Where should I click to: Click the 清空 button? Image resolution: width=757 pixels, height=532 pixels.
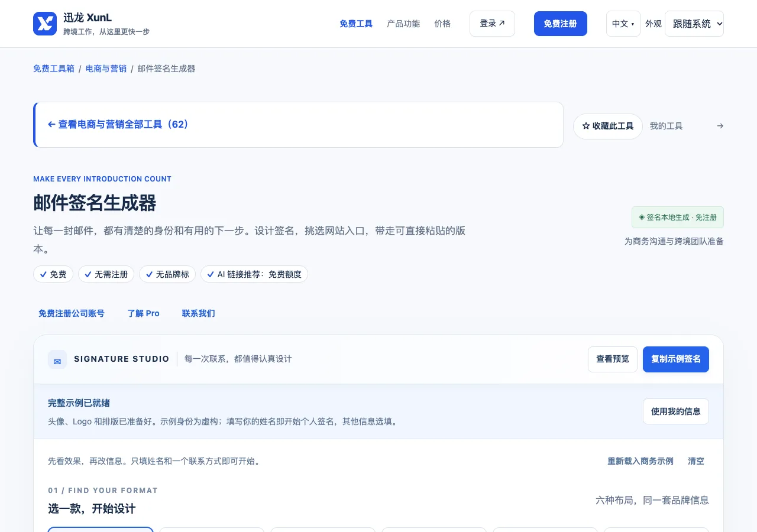coord(696,461)
